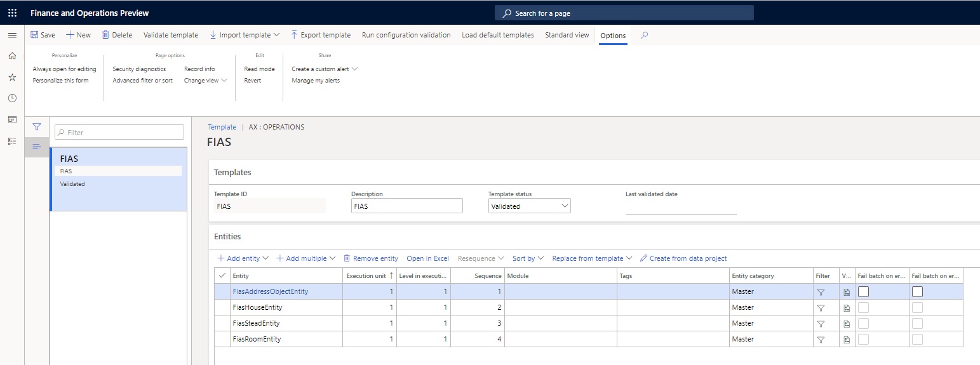The image size is (980, 365).
Task: Focus the Search for a page box
Action: [624, 13]
